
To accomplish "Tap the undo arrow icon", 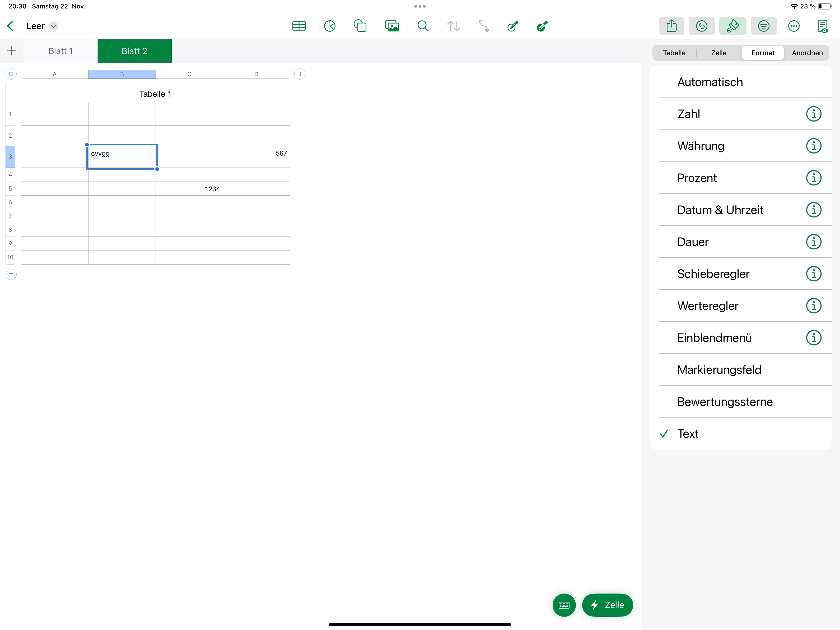I will tap(701, 26).
